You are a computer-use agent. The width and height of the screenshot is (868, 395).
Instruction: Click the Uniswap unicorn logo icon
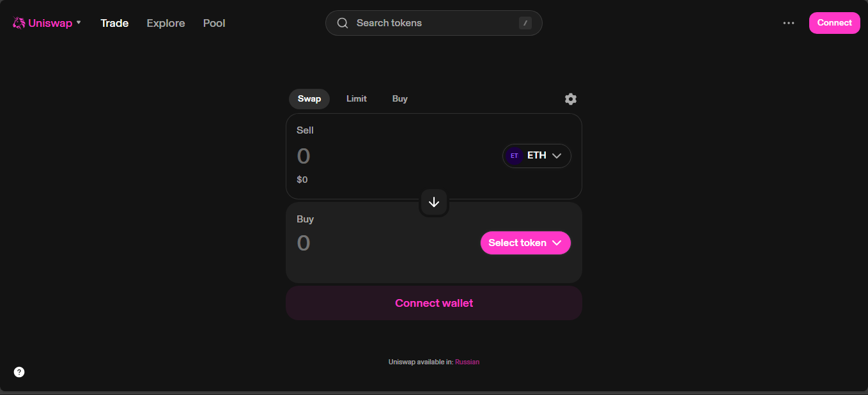(x=19, y=23)
